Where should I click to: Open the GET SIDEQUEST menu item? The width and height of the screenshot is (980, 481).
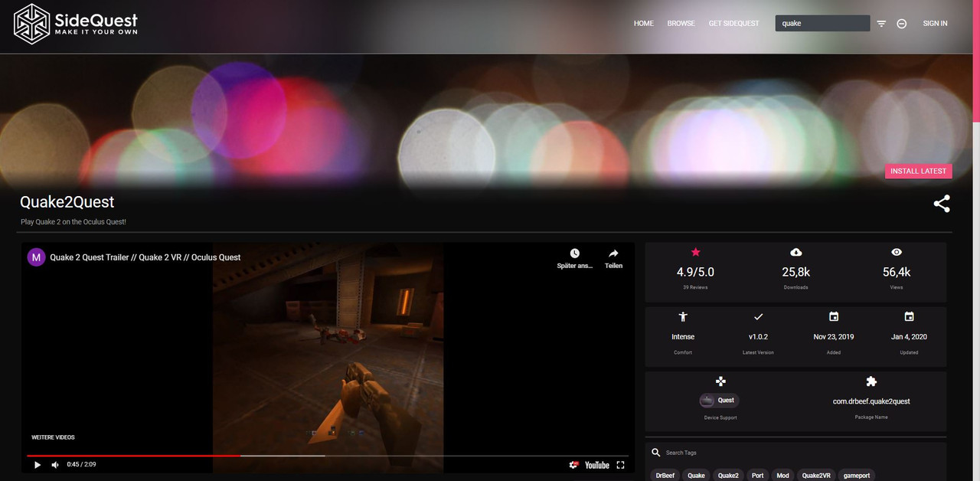733,24
